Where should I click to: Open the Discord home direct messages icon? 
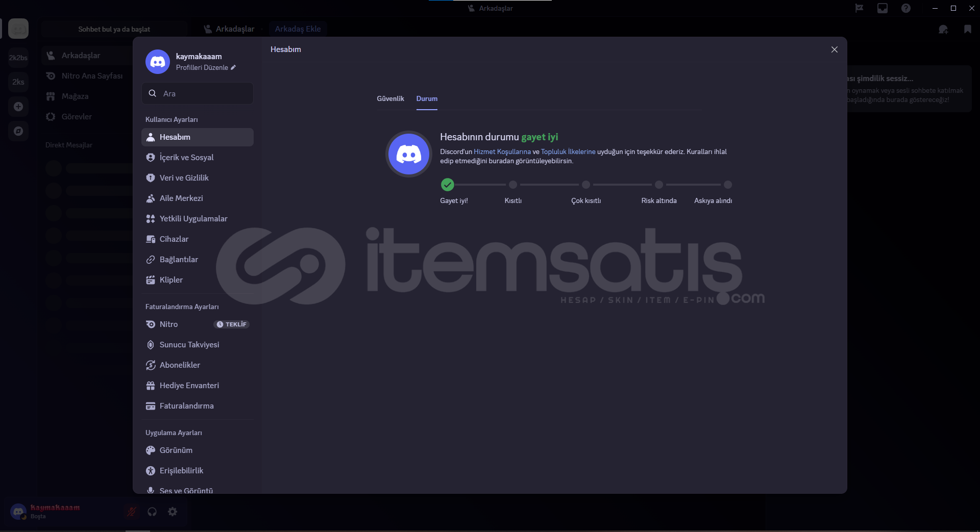tap(18, 29)
